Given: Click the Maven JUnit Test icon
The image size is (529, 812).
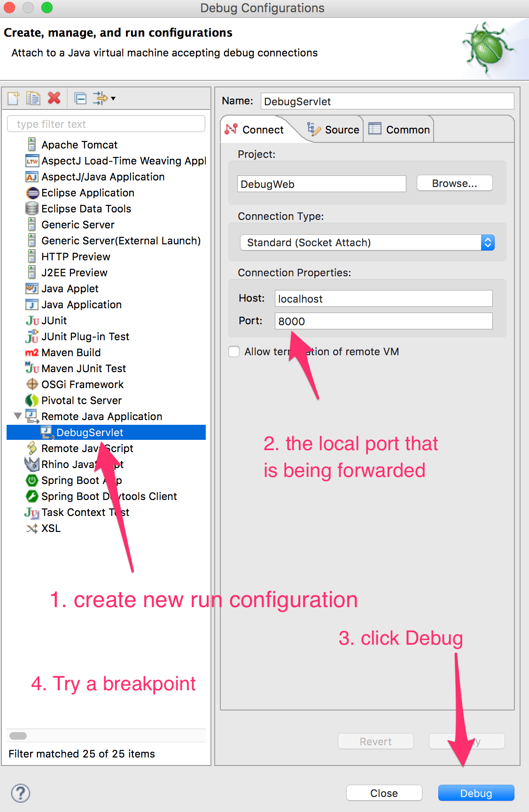Looking at the screenshot, I should [x=32, y=368].
